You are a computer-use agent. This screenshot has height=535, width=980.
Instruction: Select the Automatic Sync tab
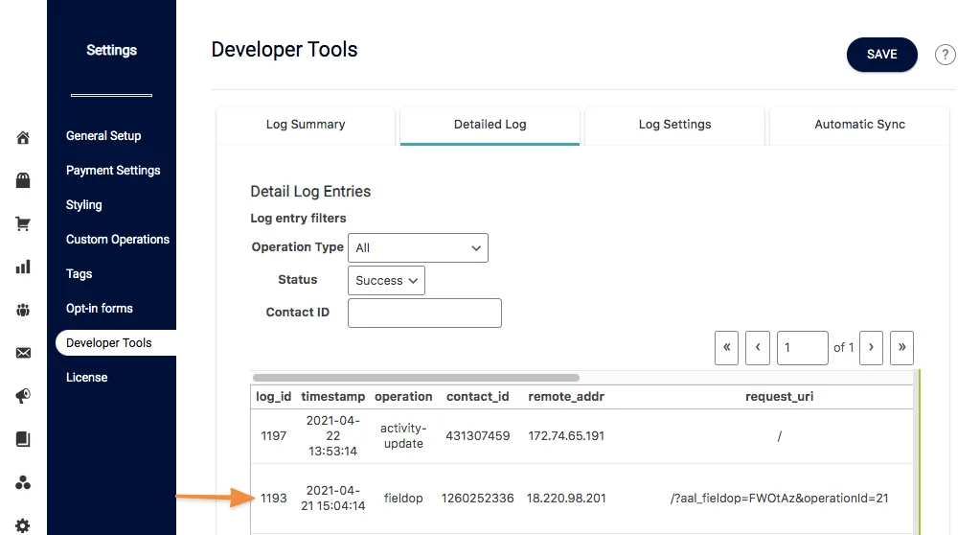coord(859,125)
